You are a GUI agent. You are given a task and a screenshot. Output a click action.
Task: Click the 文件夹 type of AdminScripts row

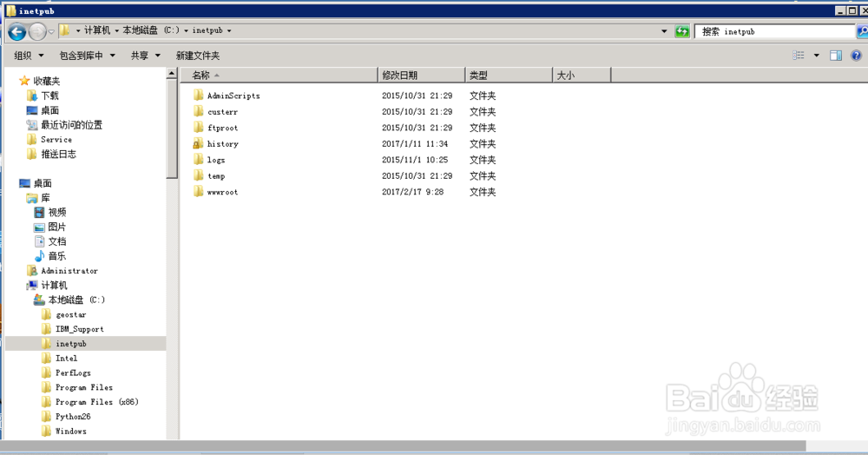[x=483, y=96]
